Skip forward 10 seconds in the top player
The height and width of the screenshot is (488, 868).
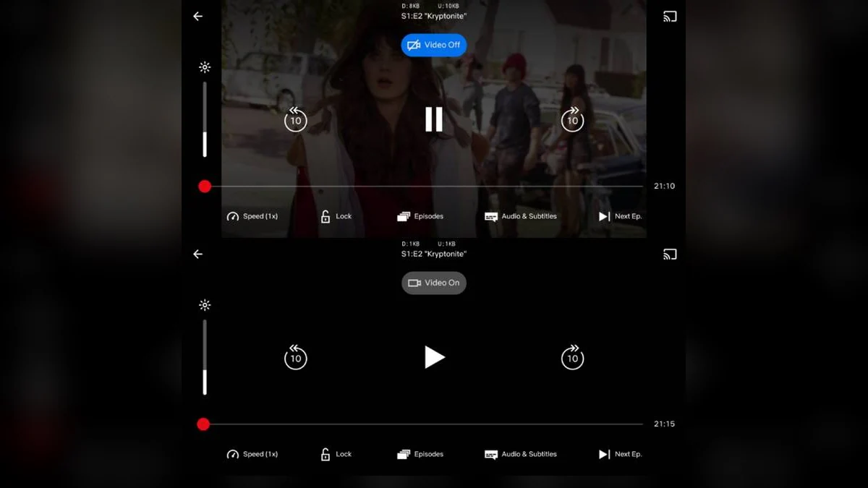pyautogui.click(x=573, y=119)
